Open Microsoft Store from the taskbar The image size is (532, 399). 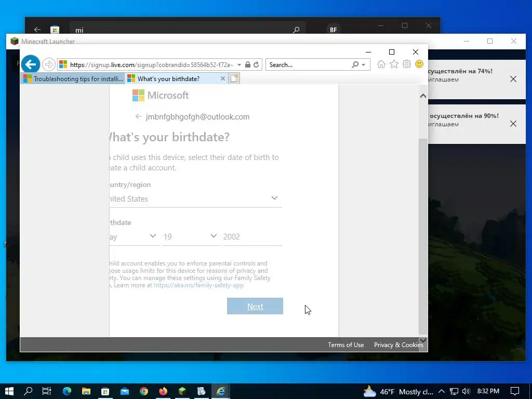pyautogui.click(x=105, y=391)
